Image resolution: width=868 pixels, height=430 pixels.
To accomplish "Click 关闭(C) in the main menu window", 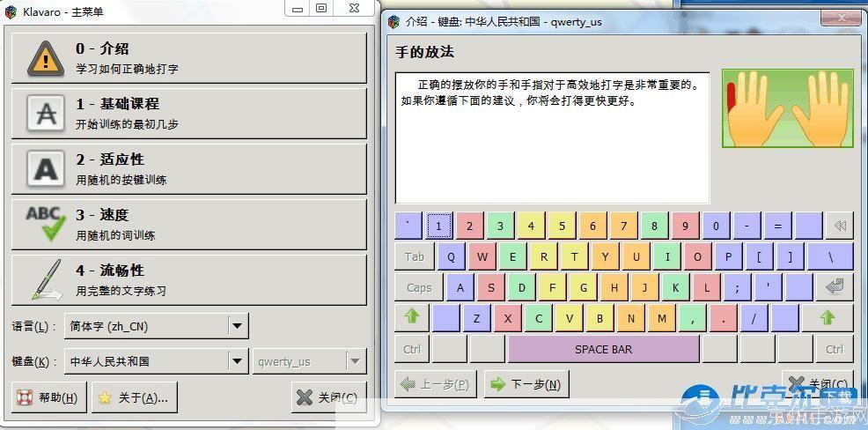I will point(329,397).
